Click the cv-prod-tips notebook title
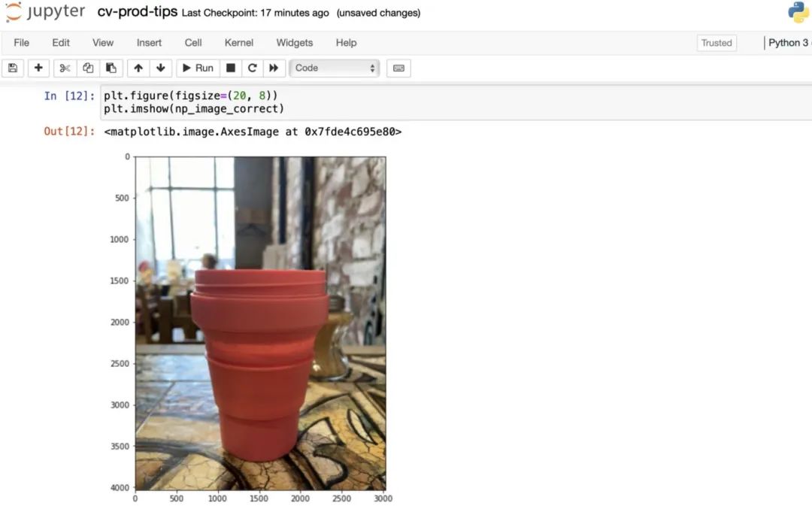 pos(138,12)
